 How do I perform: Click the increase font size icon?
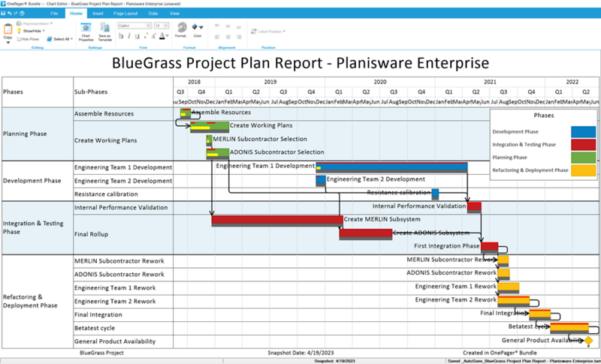click(x=154, y=36)
